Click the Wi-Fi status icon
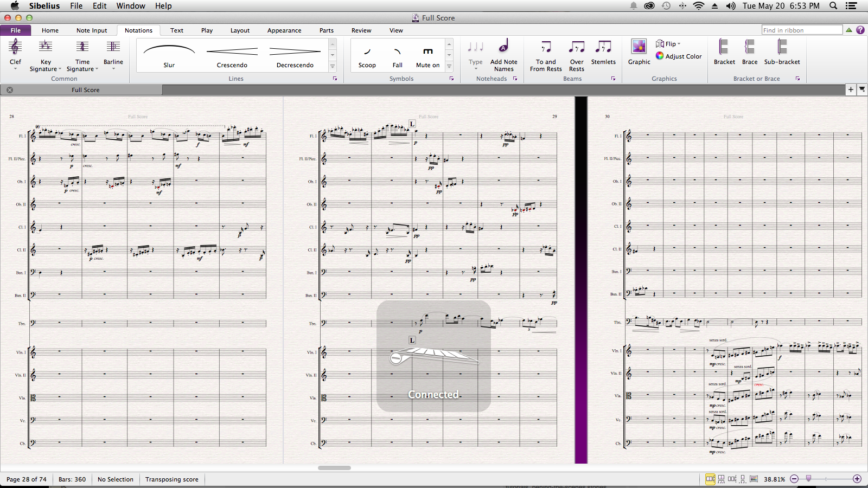Image resolution: width=868 pixels, height=488 pixels. click(x=699, y=6)
